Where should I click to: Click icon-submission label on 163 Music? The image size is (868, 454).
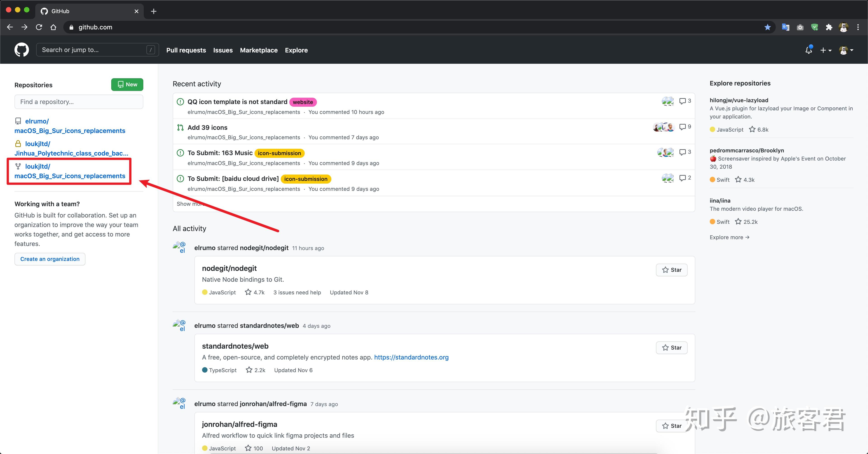click(x=279, y=153)
